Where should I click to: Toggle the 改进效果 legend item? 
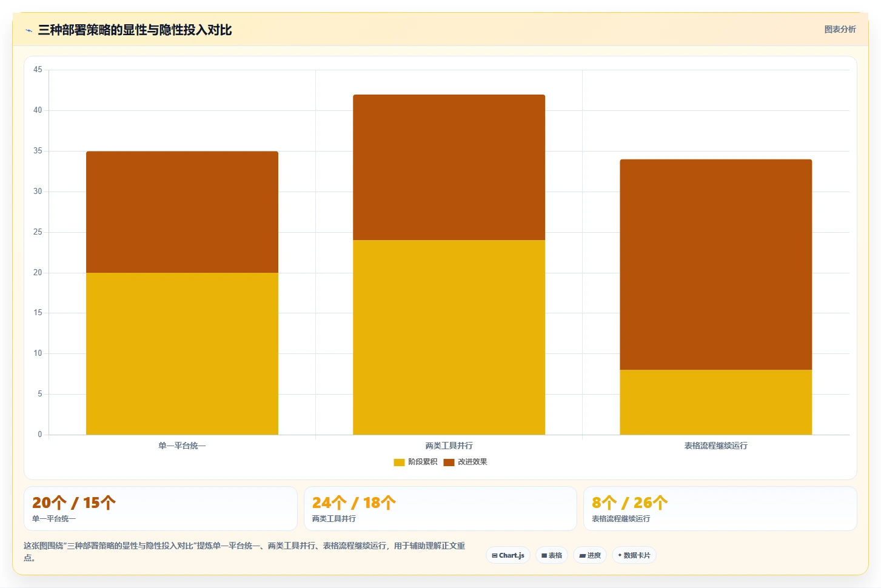pyautogui.click(x=465, y=462)
